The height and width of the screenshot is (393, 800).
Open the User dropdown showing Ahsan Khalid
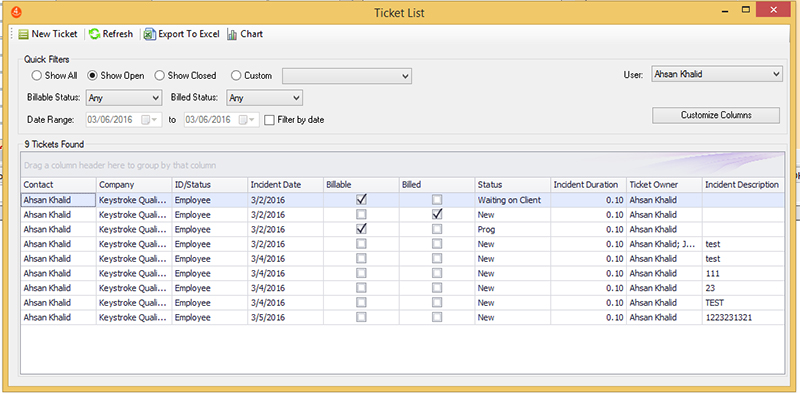(717, 74)
